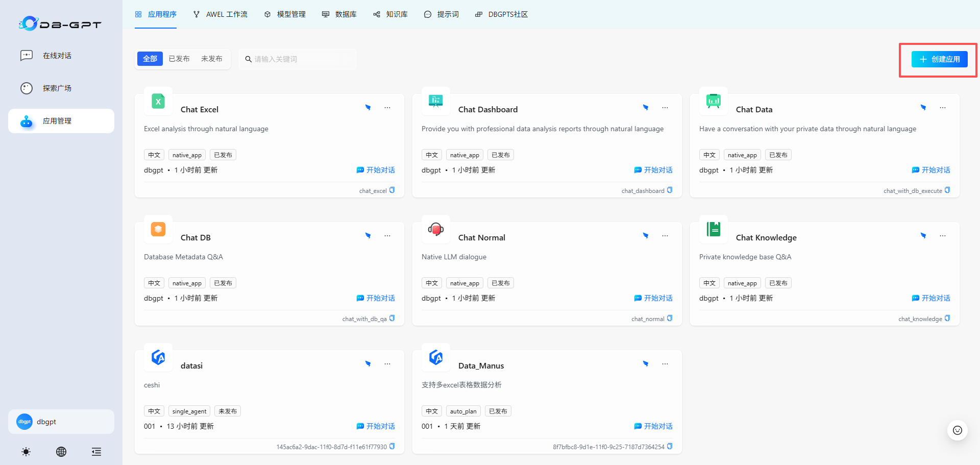
Task: Select the 已发布 filter option
Action: [x=179, y=59]
